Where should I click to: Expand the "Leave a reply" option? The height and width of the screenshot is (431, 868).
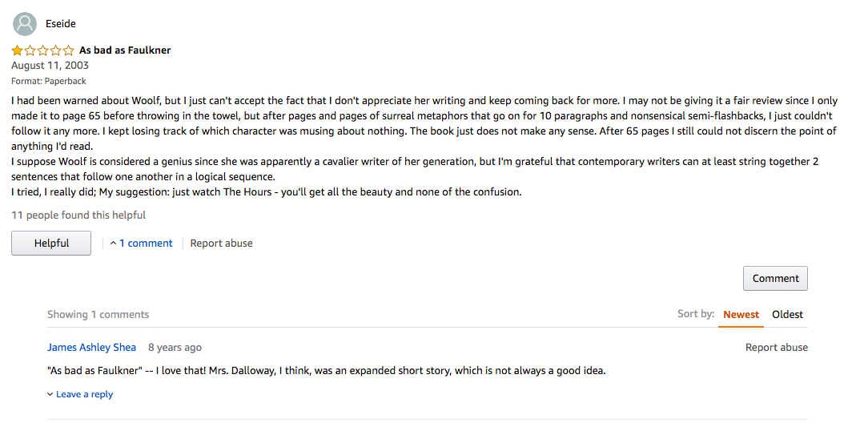(80, 394)
